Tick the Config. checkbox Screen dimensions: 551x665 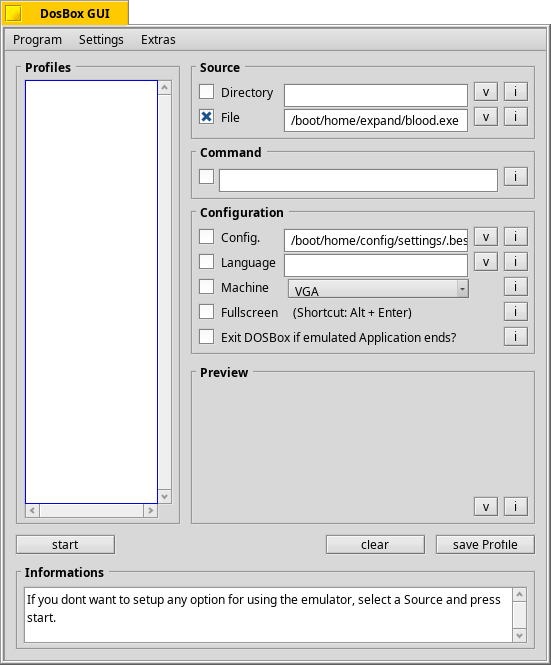[x=207, y=237]
